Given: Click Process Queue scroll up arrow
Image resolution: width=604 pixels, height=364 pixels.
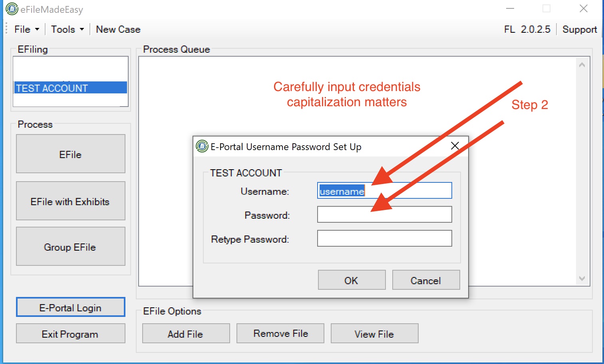Looking at the screenshot, I should click(x=582, y=65).
